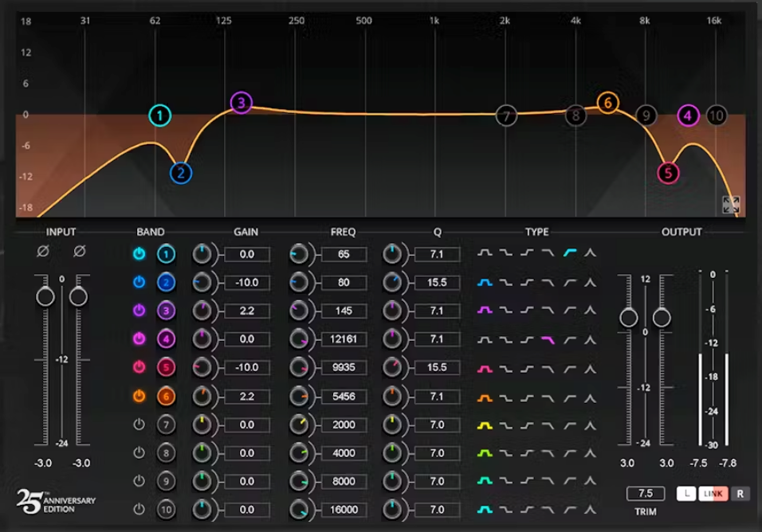This screenshot has height=532, width=762.
Task: Click the grey node 9 on the EQ graph
Action: 646,115
